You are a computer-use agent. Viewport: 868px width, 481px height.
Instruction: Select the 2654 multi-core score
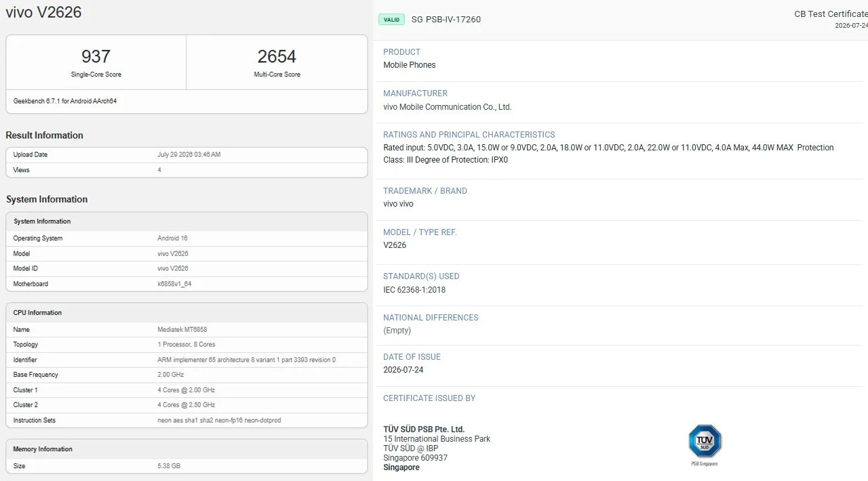(x=277, y=56)
